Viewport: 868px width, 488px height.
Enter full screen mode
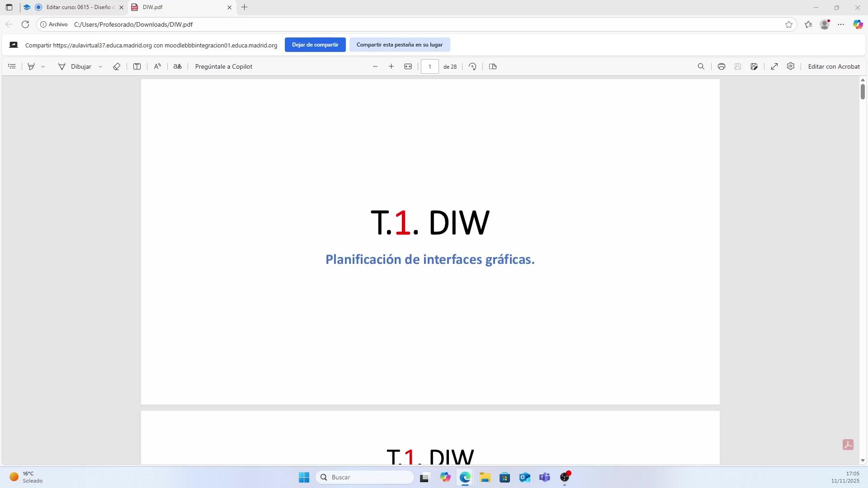pyautogui.click(x=774, y=66)
